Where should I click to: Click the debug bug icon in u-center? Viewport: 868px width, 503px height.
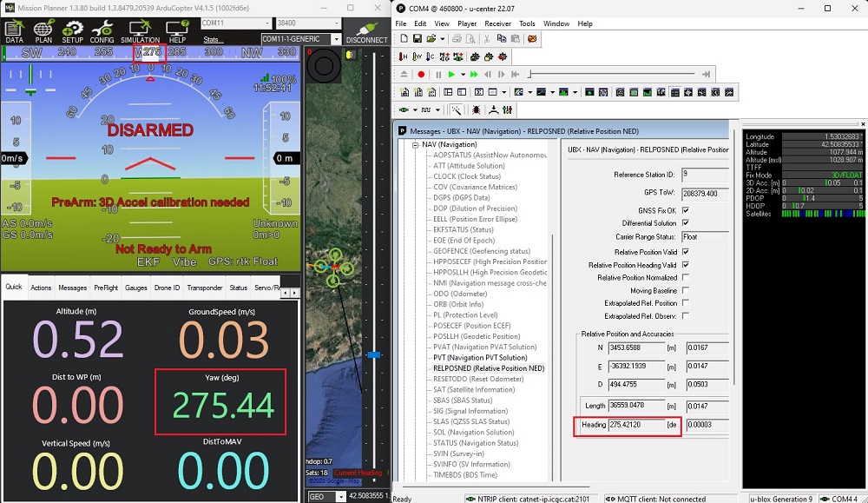476,110
